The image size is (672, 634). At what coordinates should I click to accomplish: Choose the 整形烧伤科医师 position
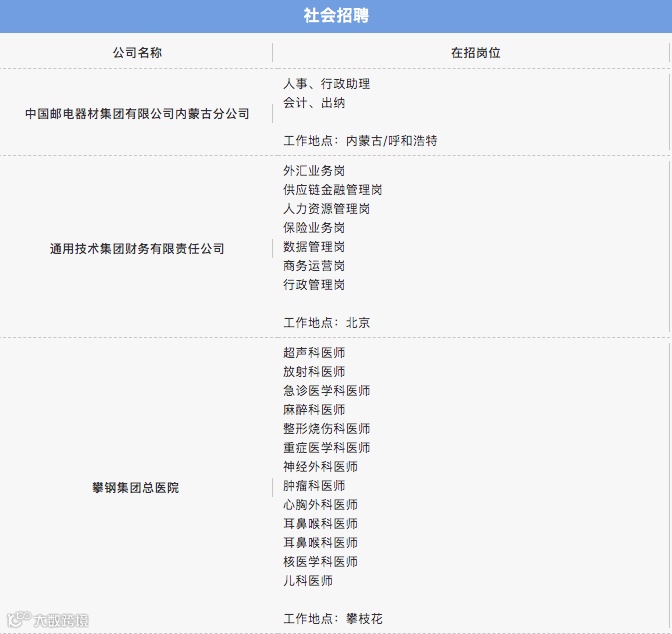327,429
